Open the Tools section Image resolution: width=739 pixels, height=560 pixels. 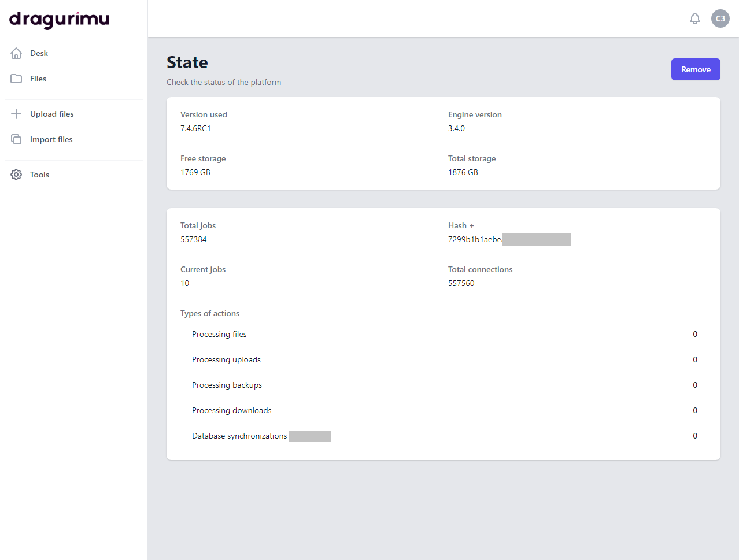point(40,175)
